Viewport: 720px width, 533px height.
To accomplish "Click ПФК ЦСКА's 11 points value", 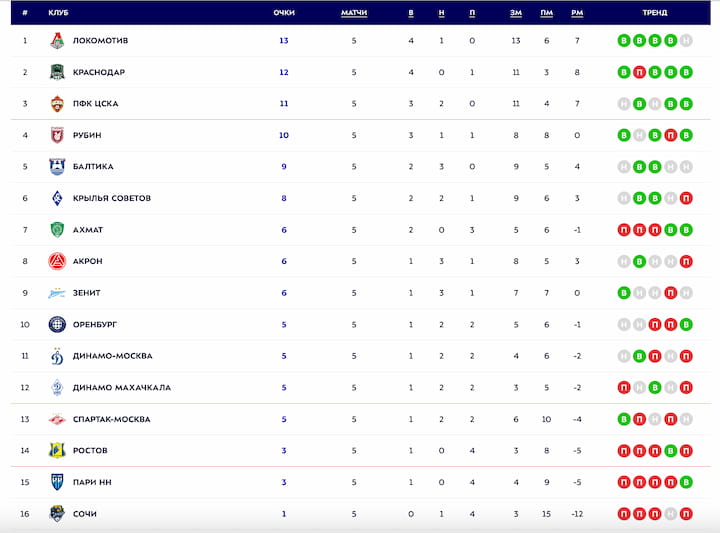I will pos(284,104).
